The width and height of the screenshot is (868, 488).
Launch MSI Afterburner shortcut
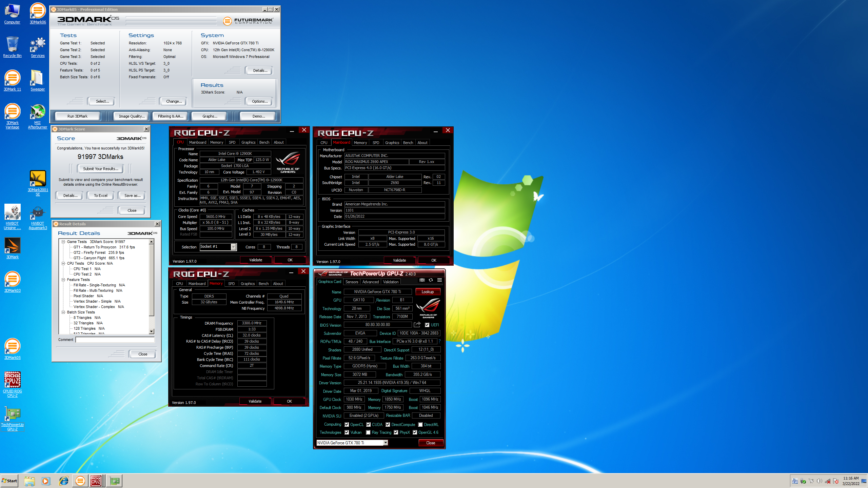tap(38, 116)
